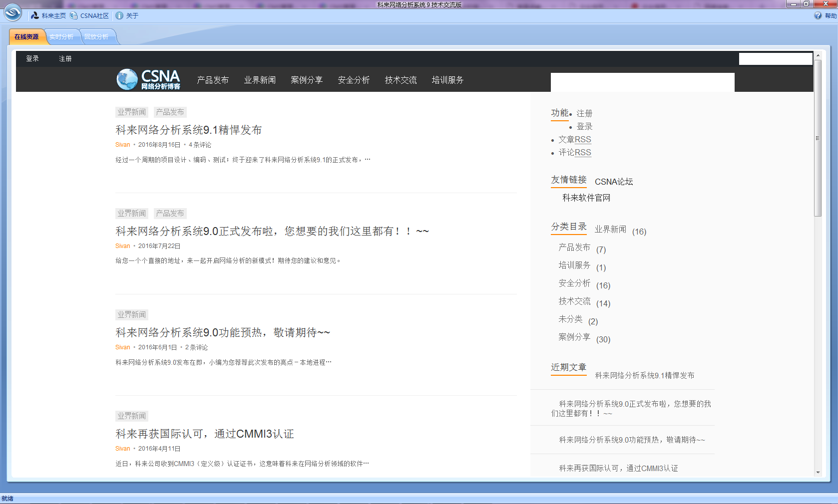Click 登录 in the top black bar
The height and width of the screenshot is (504, 838).
click(x=32, y=58)
